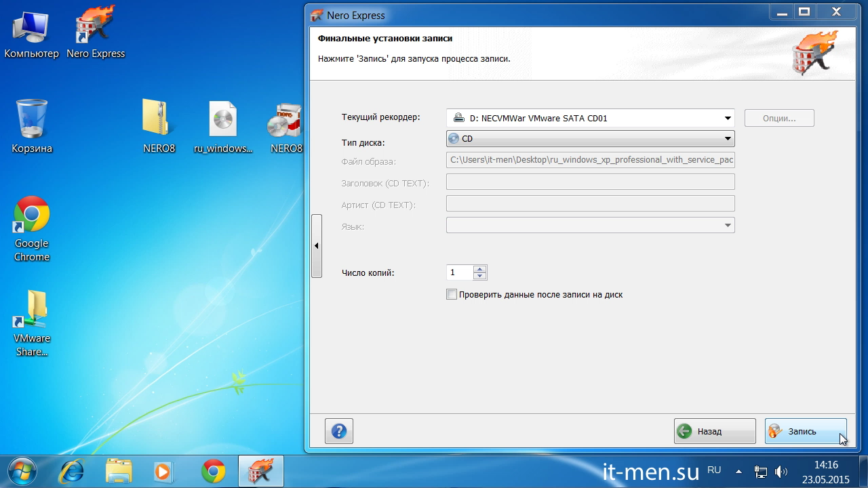Maximize the Nero Express window
Image resolution: width=868 pixels, height=488 pixels.
[804, 12]
